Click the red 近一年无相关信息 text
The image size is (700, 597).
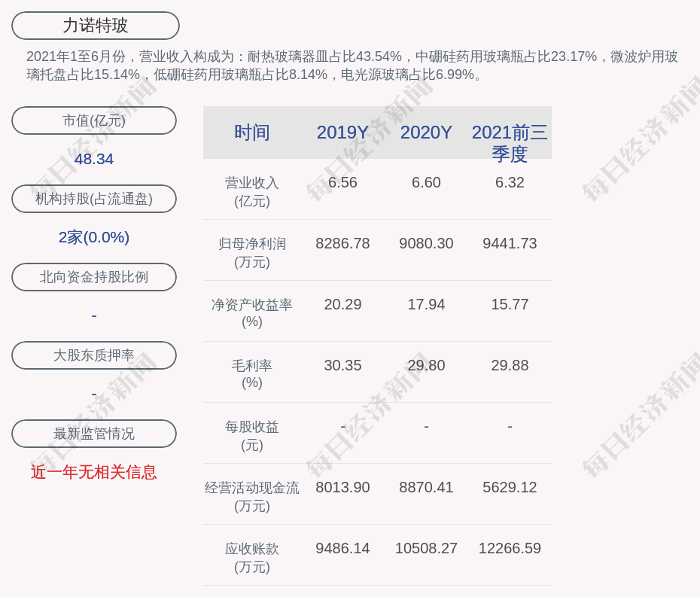click(x=94, y=472)
